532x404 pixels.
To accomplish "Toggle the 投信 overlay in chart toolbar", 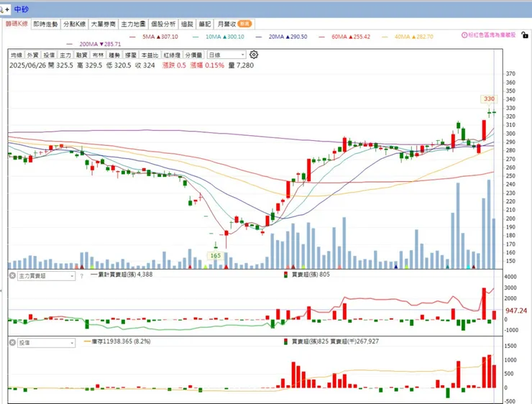I will 49,55.
